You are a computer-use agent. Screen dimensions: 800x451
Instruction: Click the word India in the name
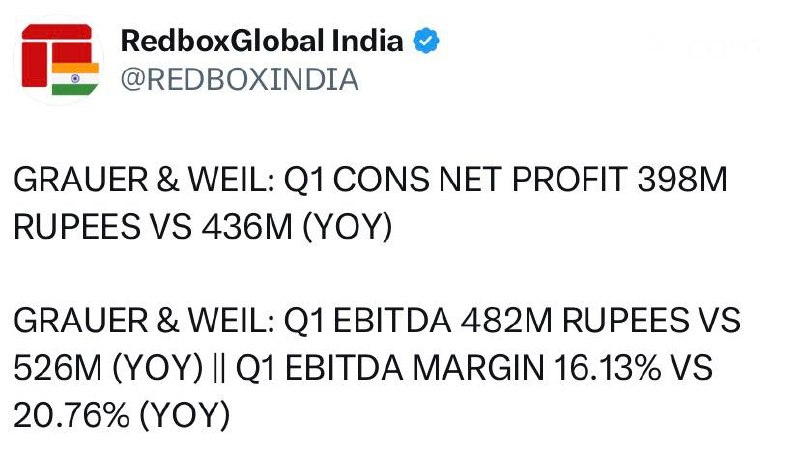point(367,41)
